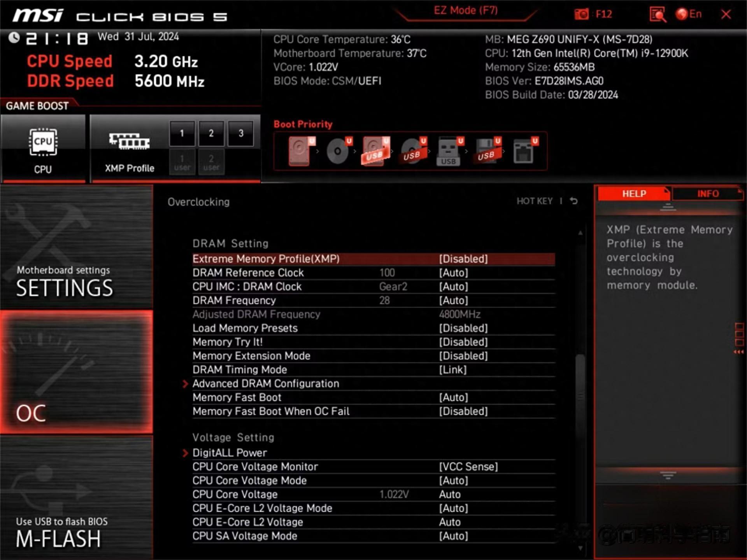Select XMP user profile 1
Image resolution: width=747 pixels, height=560 pixels.
[x=182, y=162]
